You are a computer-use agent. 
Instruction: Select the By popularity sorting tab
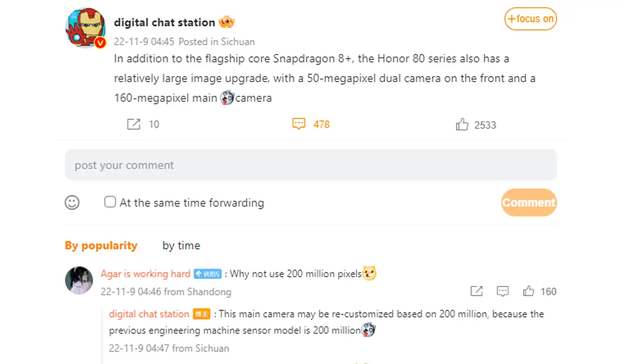point(101,245)
